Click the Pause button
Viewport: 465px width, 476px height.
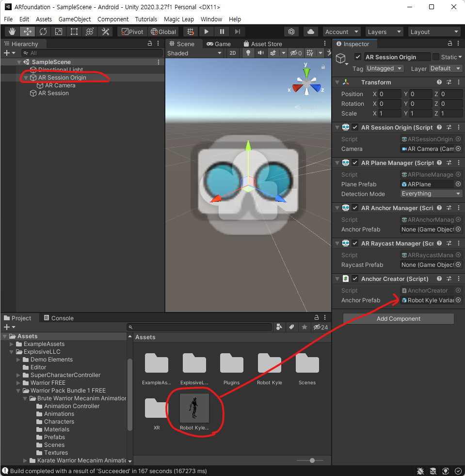click(x=222, y=32)
